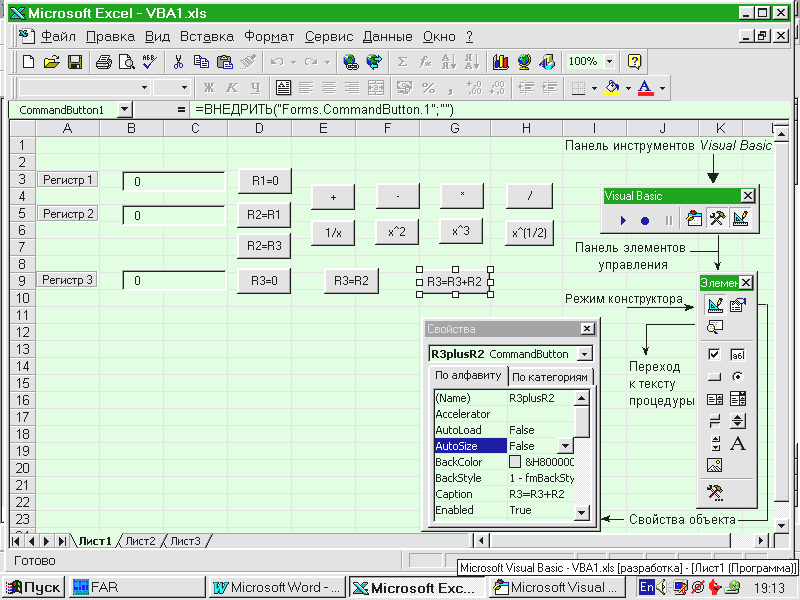Copy selection with Copy icon
This screenshot has height=600, width=800.
[x=202, y=62]
